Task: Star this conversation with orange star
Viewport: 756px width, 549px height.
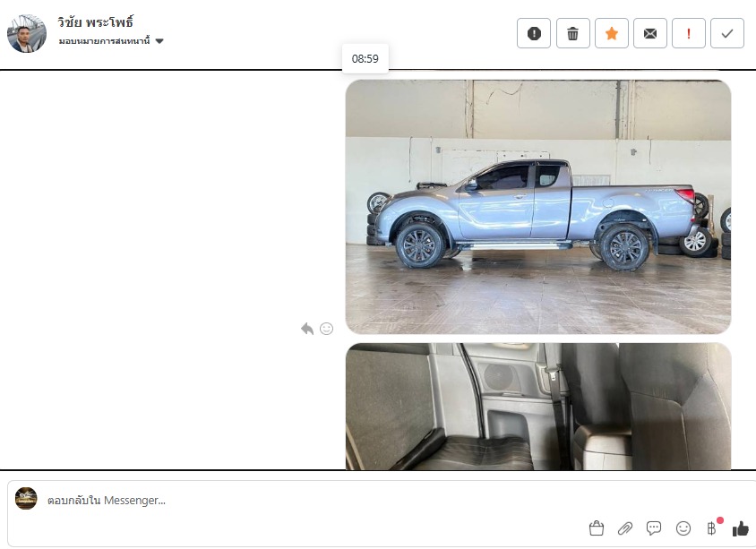Action: 612,33
